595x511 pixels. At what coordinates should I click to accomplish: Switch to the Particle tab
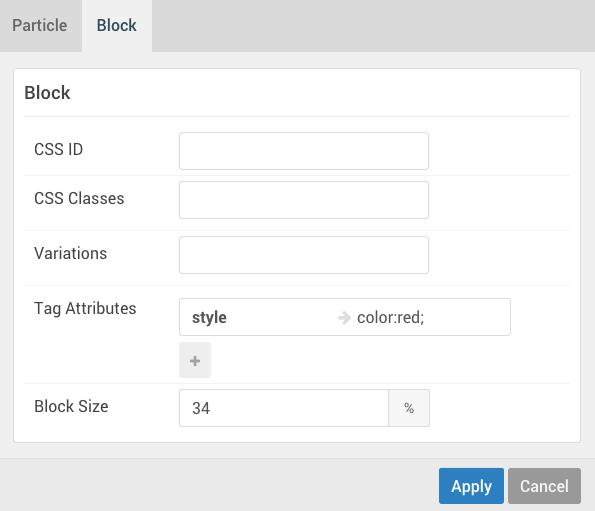[x=40, y=25]
